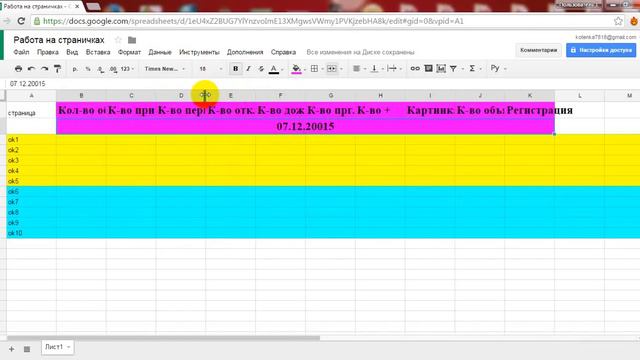Image resolution: width=640 pixels, height=360 pixels.
Task: Click the horizontal scrollbar
Action: pyautogui.click(x=163, y=338)
